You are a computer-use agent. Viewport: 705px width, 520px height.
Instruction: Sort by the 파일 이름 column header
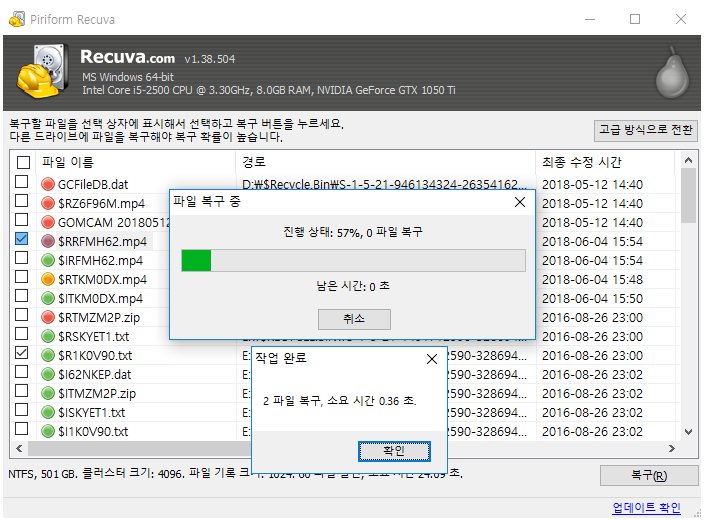135,162
